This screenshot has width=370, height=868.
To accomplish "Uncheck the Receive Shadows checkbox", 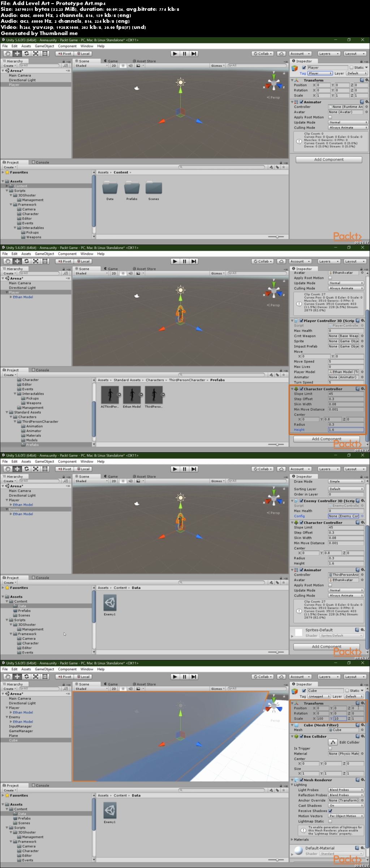I will click(x=330, y=811).
